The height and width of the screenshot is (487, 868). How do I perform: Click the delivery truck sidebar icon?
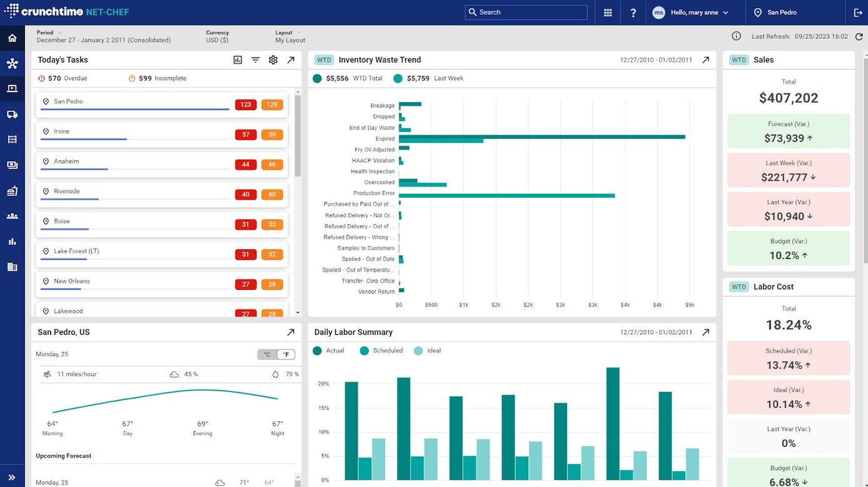(x=12, y=115)
